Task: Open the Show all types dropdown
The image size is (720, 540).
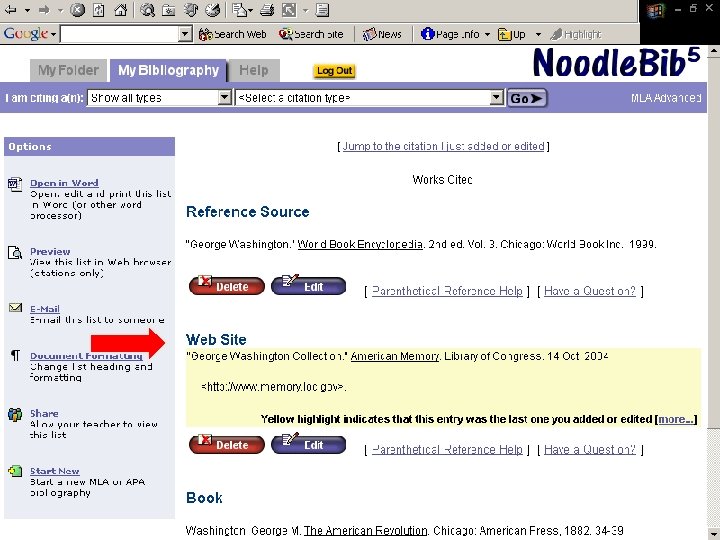Action: [159, 98]
